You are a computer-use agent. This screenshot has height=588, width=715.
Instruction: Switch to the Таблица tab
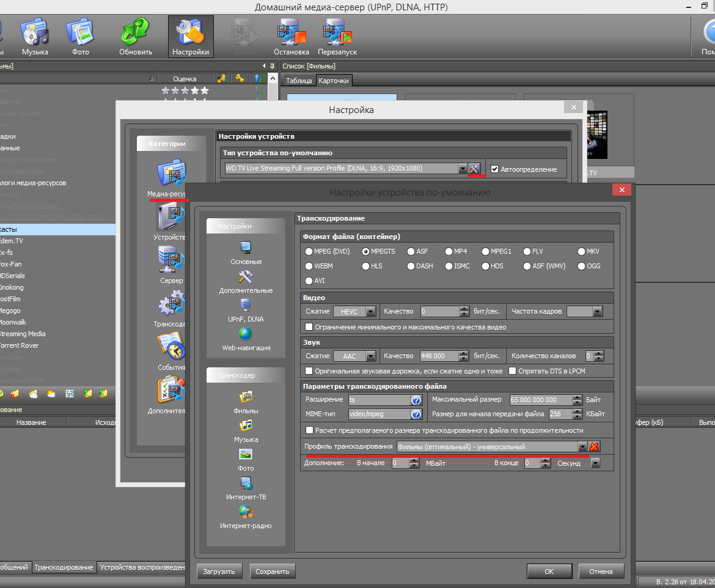point(299,81)
